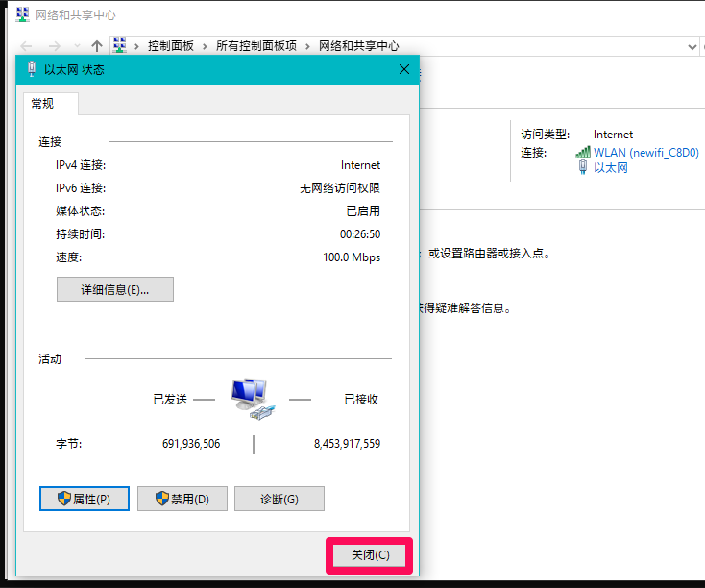The image size is (705, 588).
Task: Close the 以太网 状态 dialog with the X
Action: point(404,70)
